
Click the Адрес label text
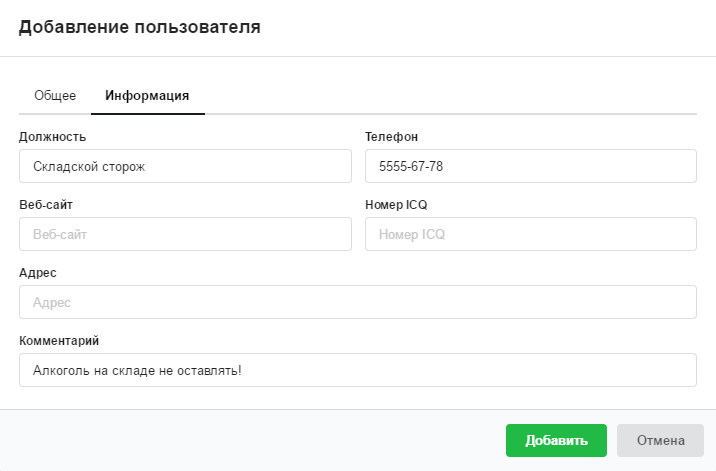pyautogui.click(x=36, y=272)
